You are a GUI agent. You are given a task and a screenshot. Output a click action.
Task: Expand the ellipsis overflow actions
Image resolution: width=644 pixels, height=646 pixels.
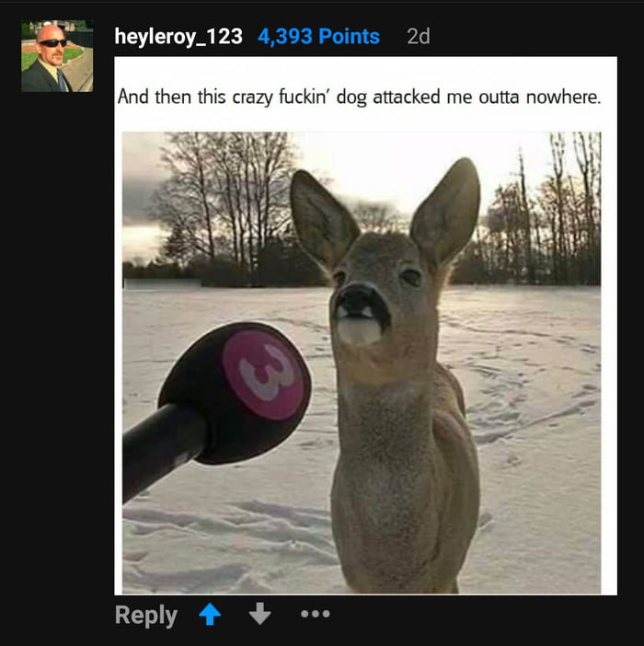(316, 614)
